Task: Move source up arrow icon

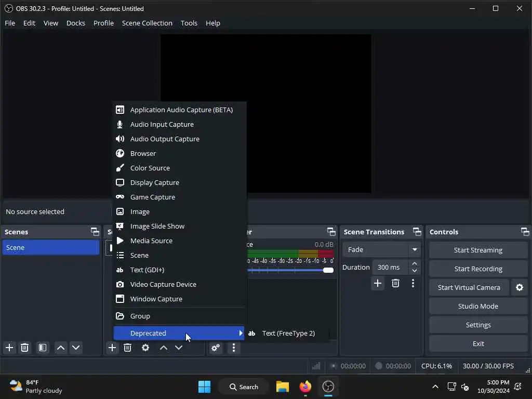Action: (164, 348)
